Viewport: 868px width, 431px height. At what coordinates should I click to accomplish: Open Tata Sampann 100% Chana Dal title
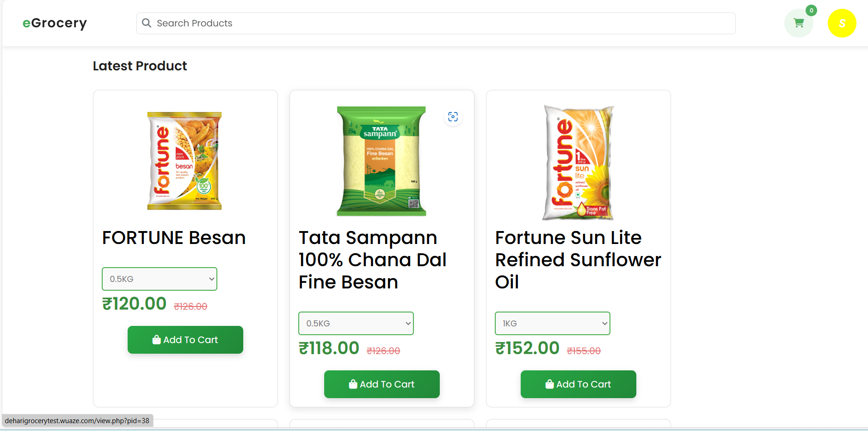coord(372,260)
